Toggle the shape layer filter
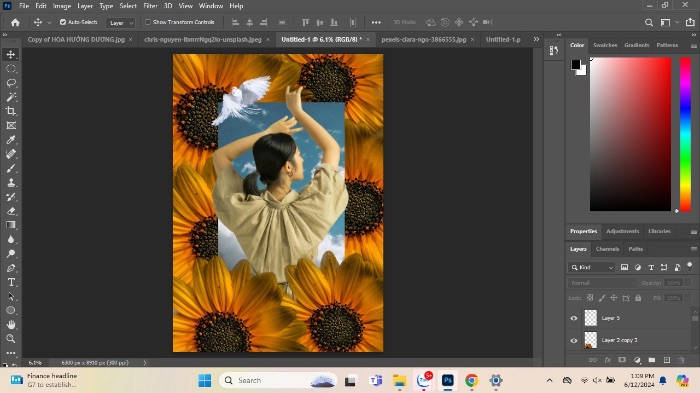The image size is (700, 393). click(664, 267)
